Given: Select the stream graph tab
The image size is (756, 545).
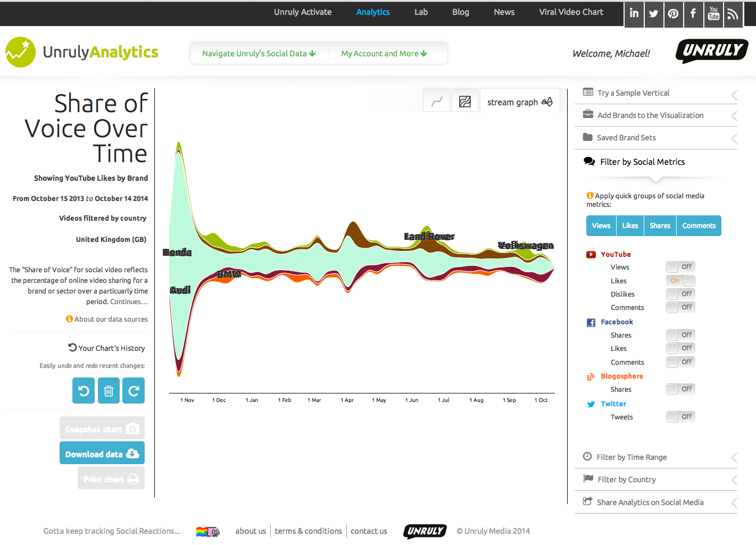Looking at the screenshot, I should click(x=520, y=102).
